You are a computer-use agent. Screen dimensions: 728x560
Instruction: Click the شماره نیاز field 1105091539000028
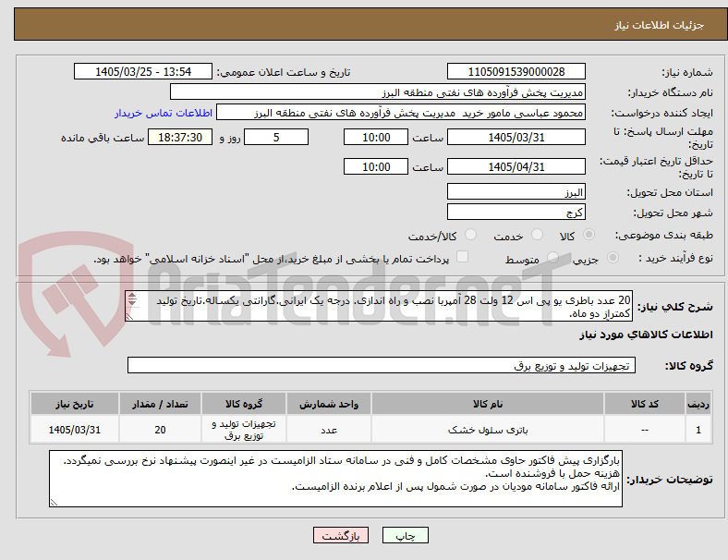[x=516, y=71]
